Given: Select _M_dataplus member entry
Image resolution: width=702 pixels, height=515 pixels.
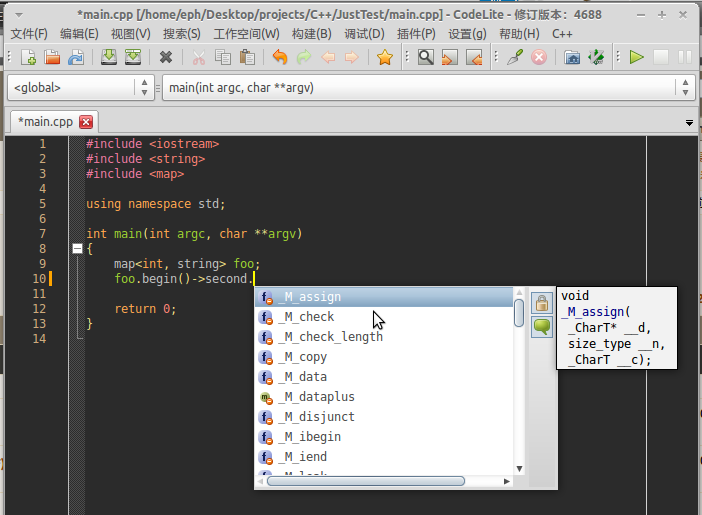Looking at the screenshot, I should coord(384,397).
